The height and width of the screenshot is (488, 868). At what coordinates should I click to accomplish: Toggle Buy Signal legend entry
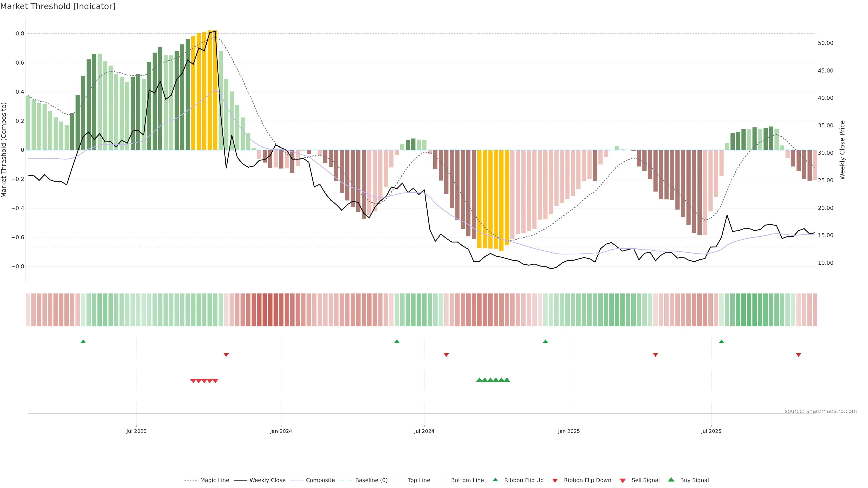coord(694,480)
